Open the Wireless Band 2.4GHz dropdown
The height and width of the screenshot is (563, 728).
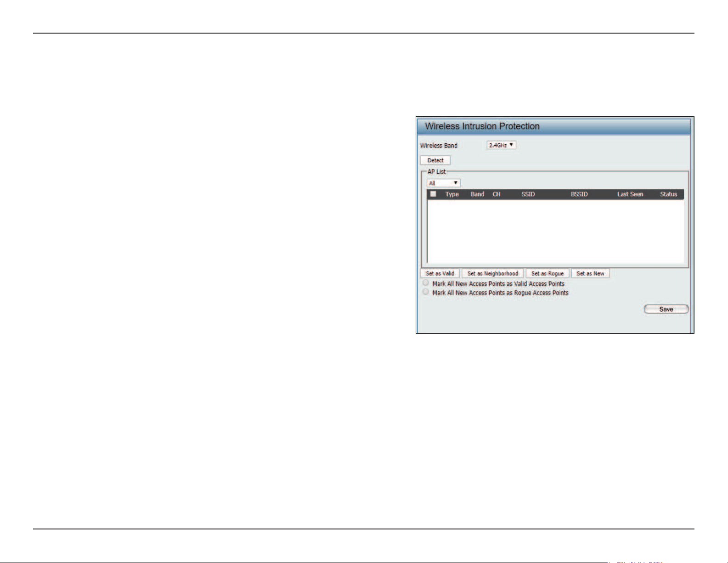501,145
